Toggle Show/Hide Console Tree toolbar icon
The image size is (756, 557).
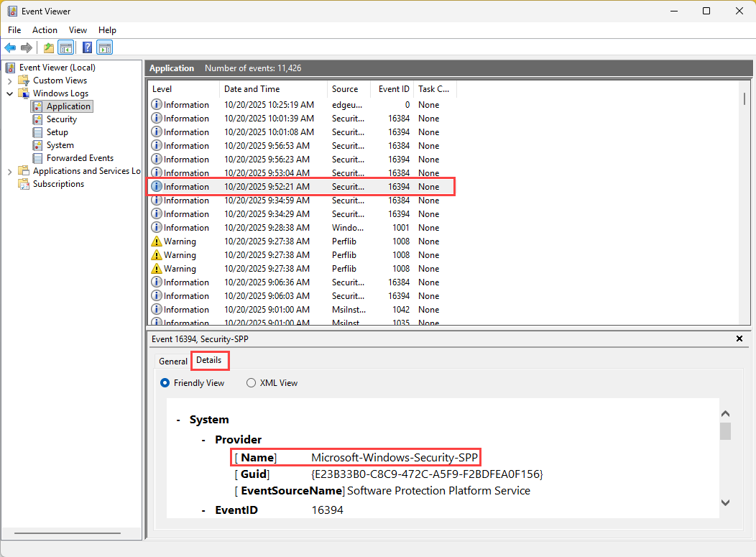point(65,48)
